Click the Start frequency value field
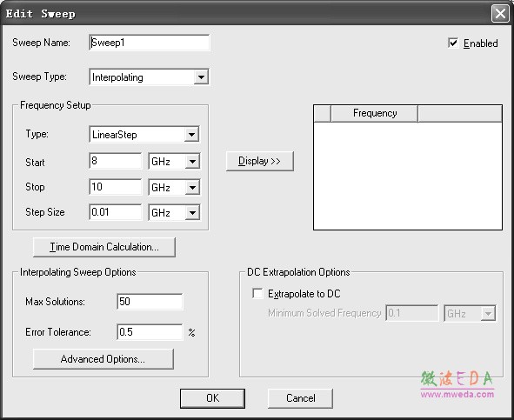 116,161
